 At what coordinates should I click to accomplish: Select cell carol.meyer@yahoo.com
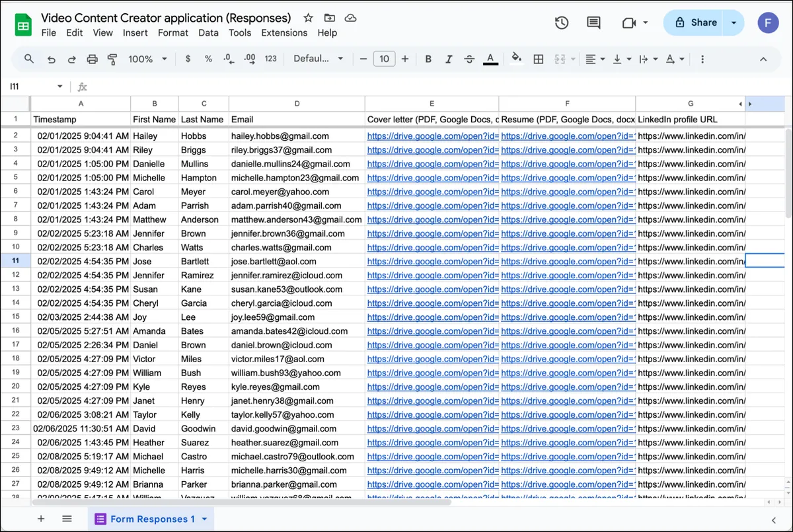click(297, 192)
